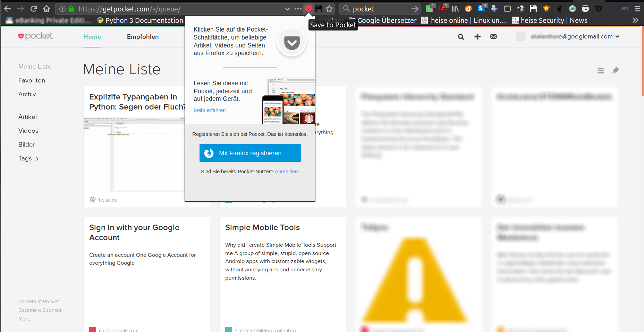Open the uBlock Origin shield extension

pyautogui.click(x=443, y=8)
